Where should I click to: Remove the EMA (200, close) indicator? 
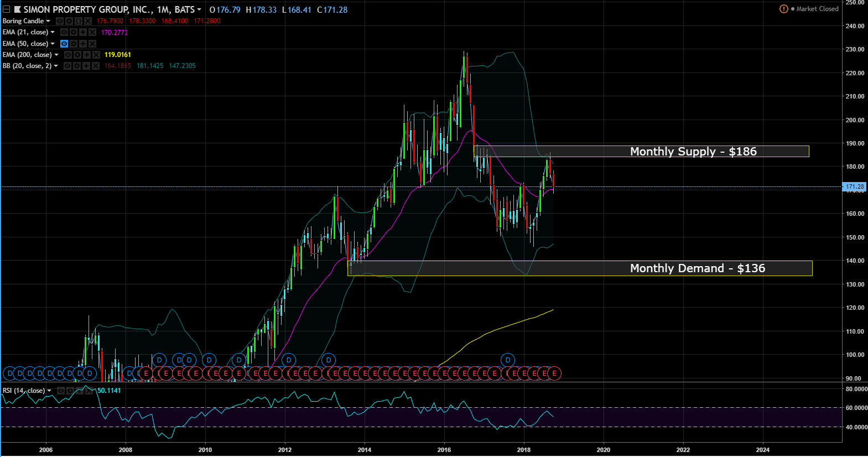pyautogui.click(x=96, y=55)
